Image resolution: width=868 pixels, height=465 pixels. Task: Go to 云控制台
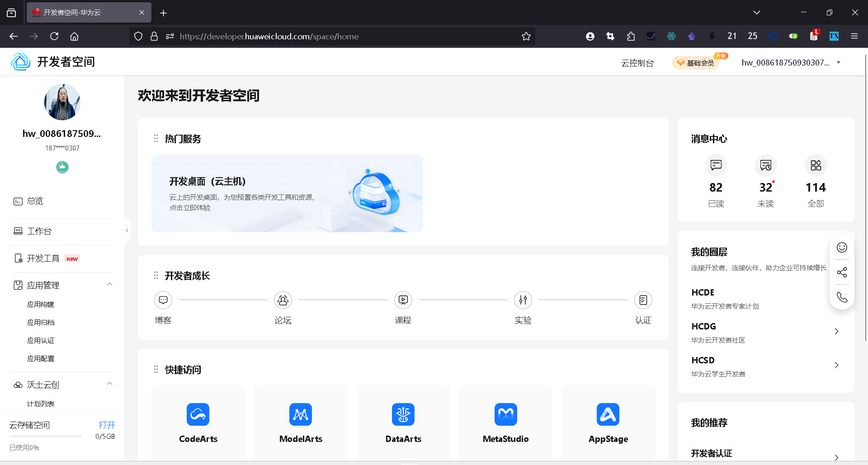coord(637,63)
